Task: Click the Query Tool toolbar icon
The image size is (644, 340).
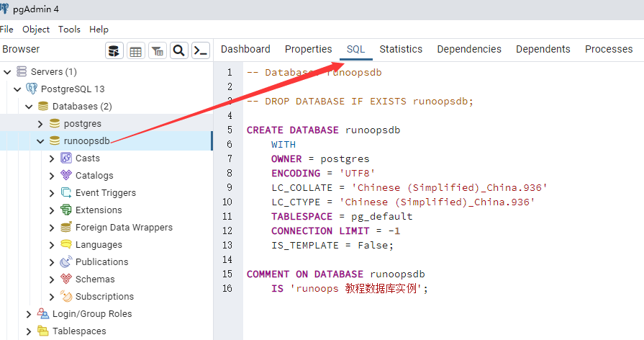Action: point(114,50)
